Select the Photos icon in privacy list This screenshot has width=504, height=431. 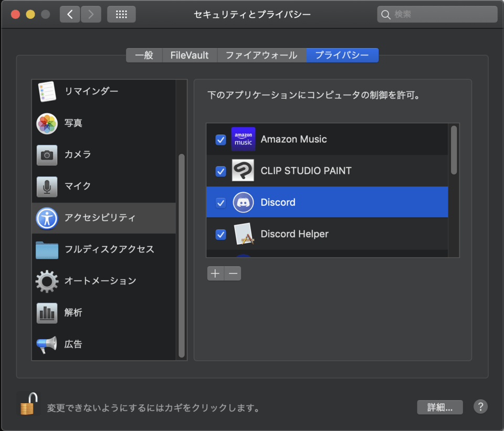(47, 123)
